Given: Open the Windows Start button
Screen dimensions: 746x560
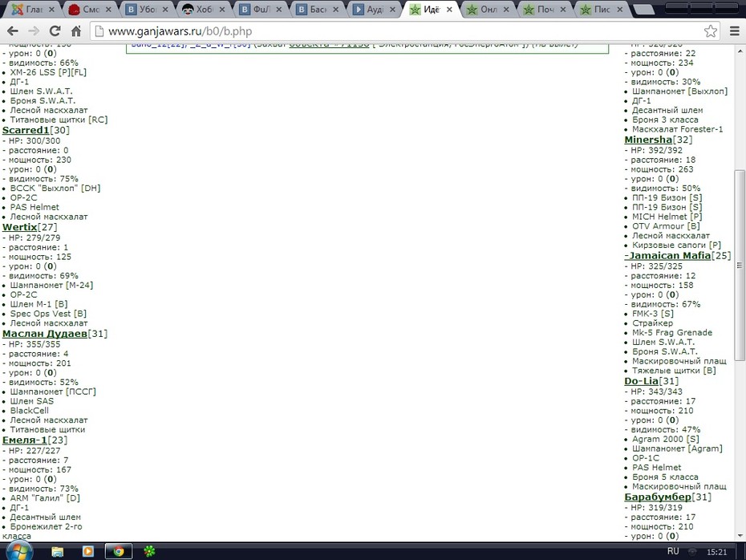Looking at the screenshot, I should (19, 551).
